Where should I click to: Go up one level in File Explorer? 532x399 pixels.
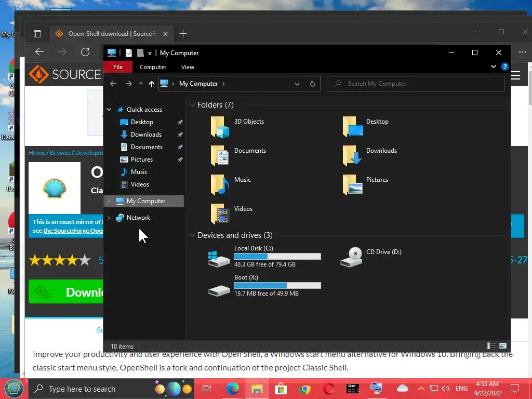pos(151,84)
